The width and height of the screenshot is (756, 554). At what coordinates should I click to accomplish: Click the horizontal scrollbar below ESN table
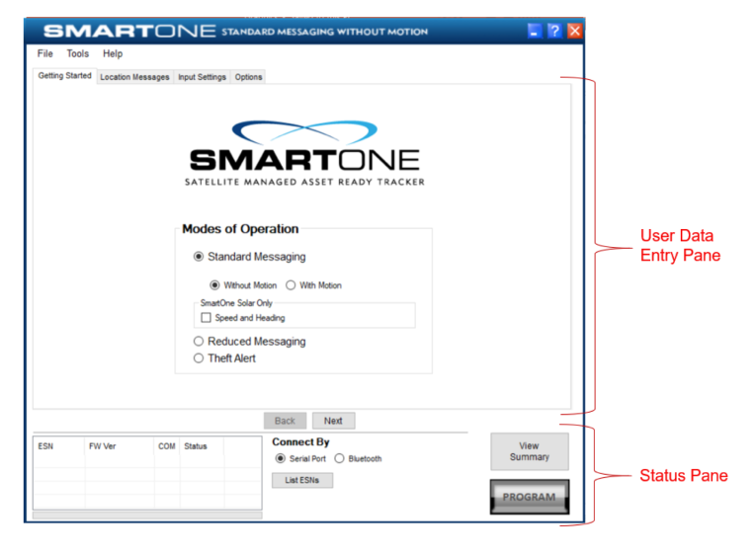(x=147, y=514)
